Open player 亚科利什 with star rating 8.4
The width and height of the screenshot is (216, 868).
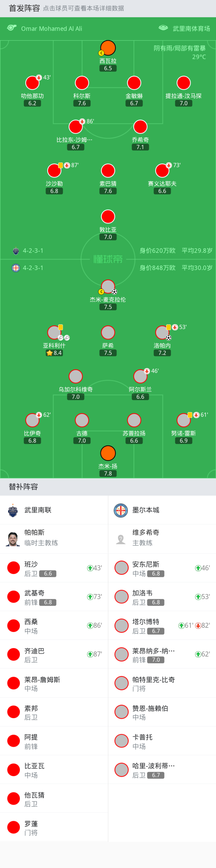pos(54,333)
